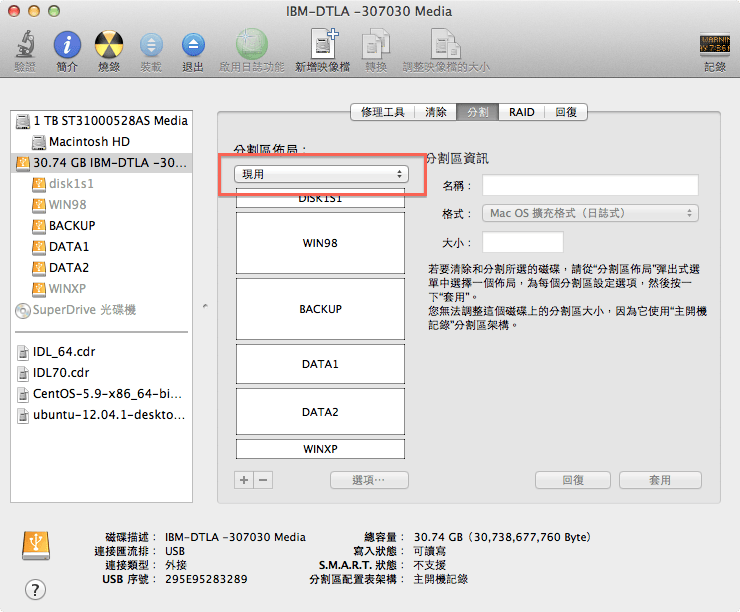Image resolution: width=740 pixels, height=612 pixels.
Task: Click the 套用 (Apply) button
Action: pos(659,480)
